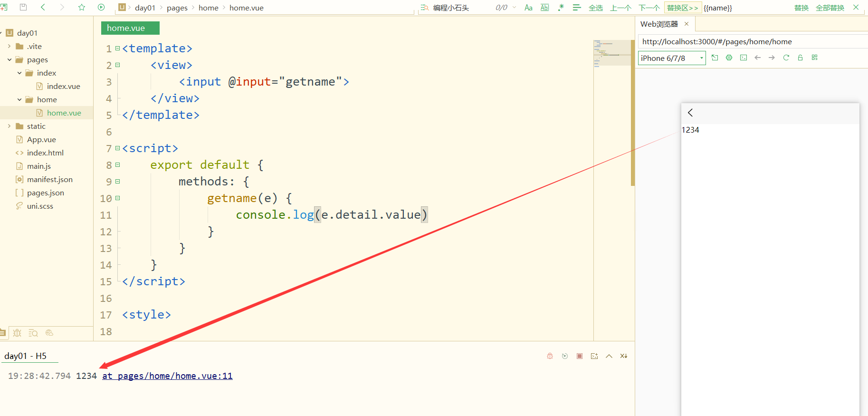Close the Web浏览器 tab
Viewport: 868px width, 416px height.
point(687,24)
